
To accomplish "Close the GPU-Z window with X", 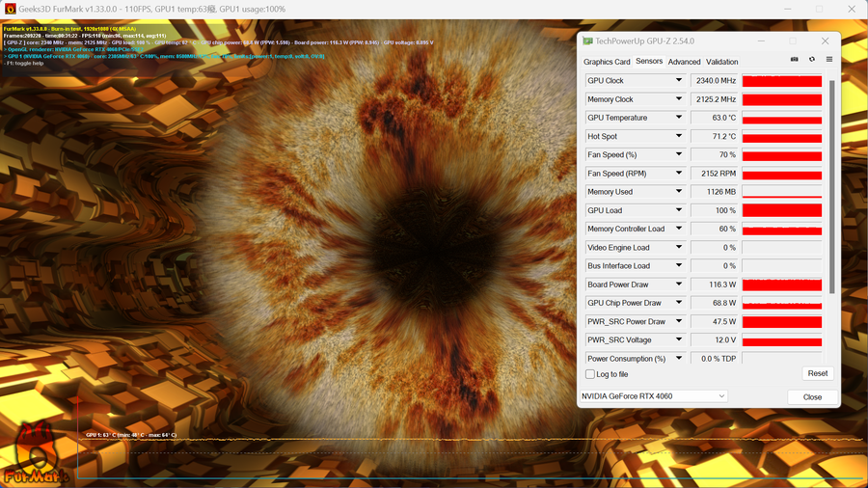I will click(825, 41).
